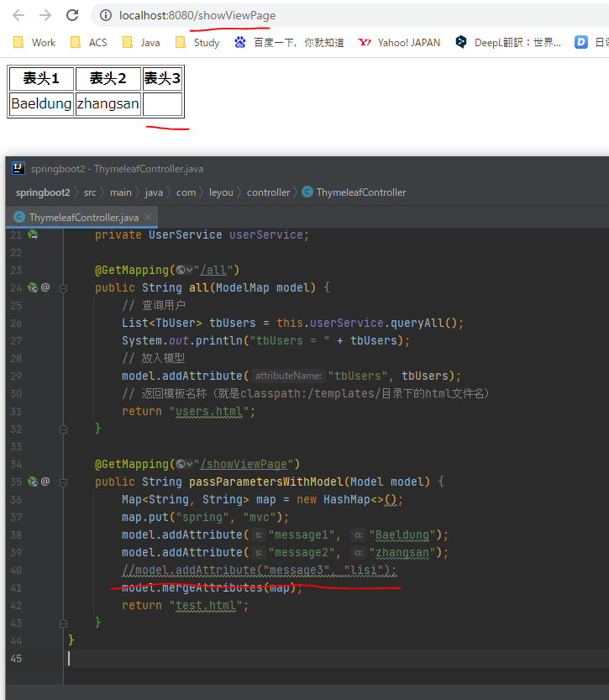Image resolution: width=609 pixels, height=700 pixels.
Task: Click the @ gutter marker on line 24
Action: pos(45,287)
